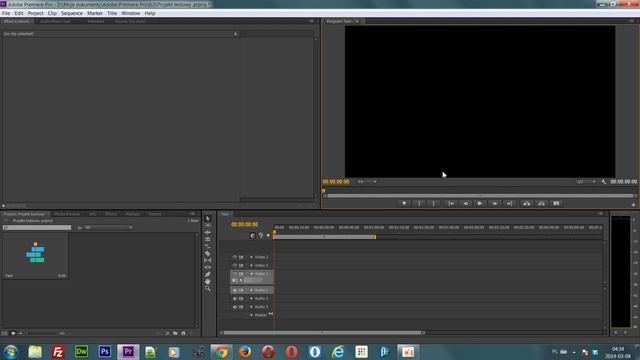This screenshot has width=640, height=360.
Task: Step back one frame
Action: [465, 203]
